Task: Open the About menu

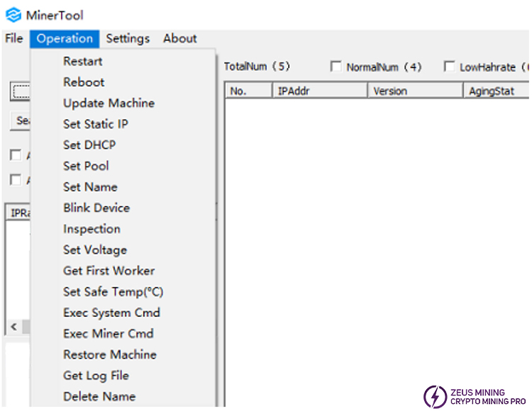Action: [179, 39]
